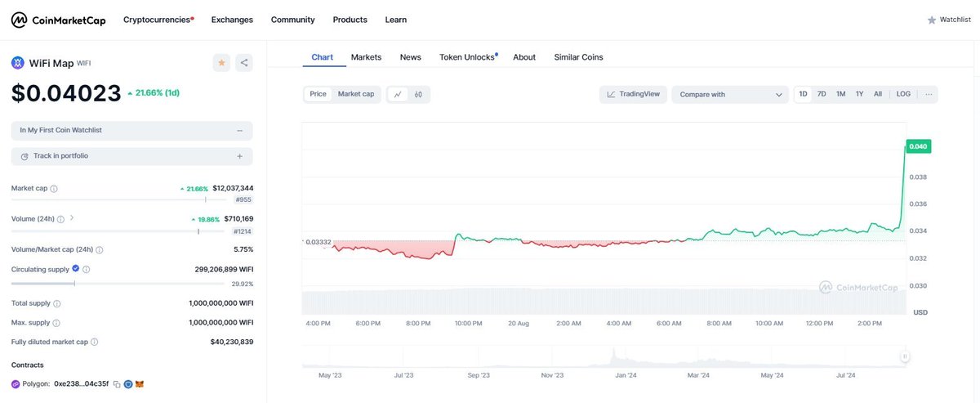Screen dimensions: 980x403
Task: Click the volume rank #1214 badge
Action: (242, 231)
